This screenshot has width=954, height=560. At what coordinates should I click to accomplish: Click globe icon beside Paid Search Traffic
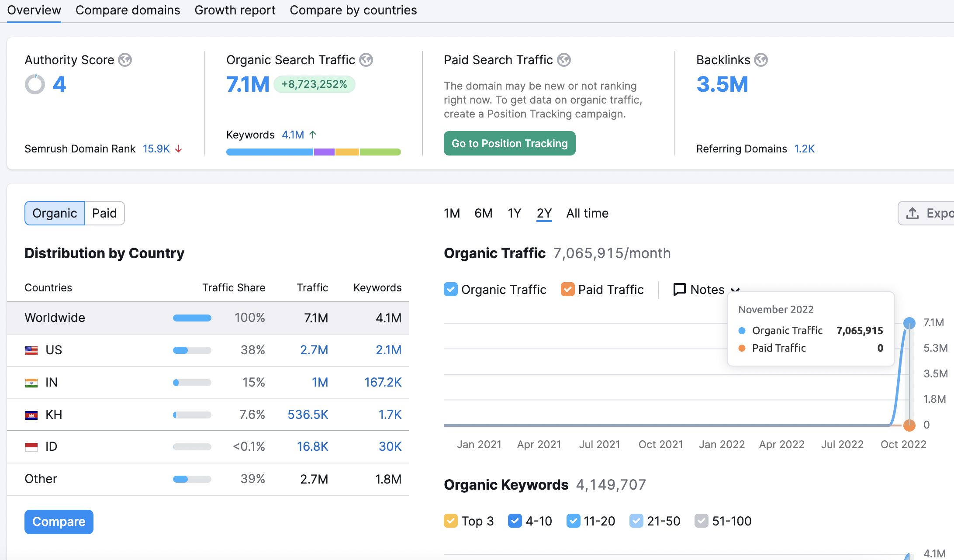click(x=564, y=60)
